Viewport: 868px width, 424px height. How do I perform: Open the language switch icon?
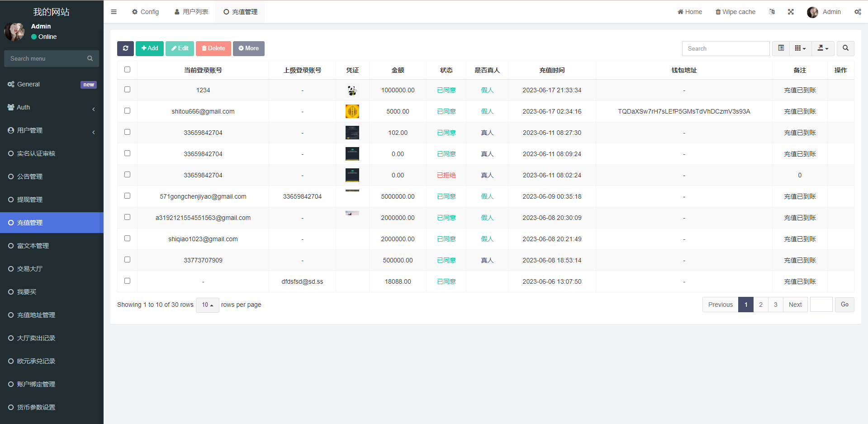click(772, 12)
